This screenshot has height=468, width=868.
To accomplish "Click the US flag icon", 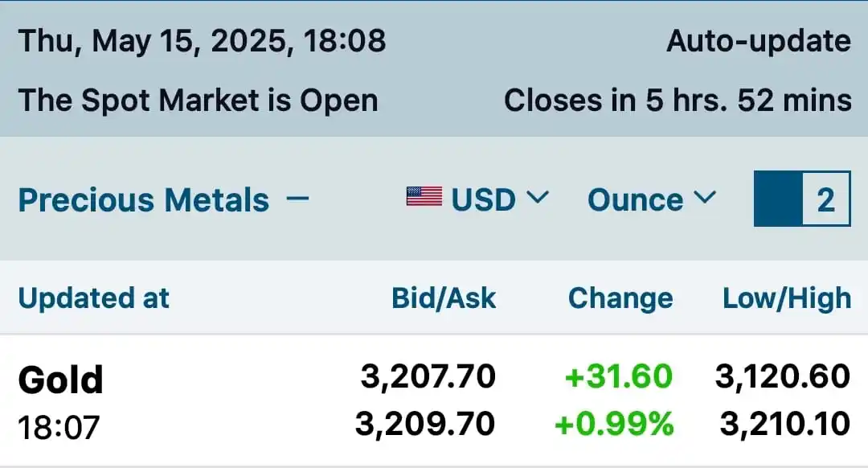I will tap(424, 197).
